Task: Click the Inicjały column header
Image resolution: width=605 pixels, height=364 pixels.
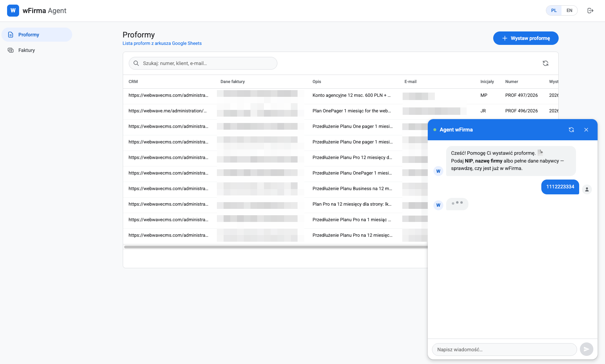Action: click(487, 82)
